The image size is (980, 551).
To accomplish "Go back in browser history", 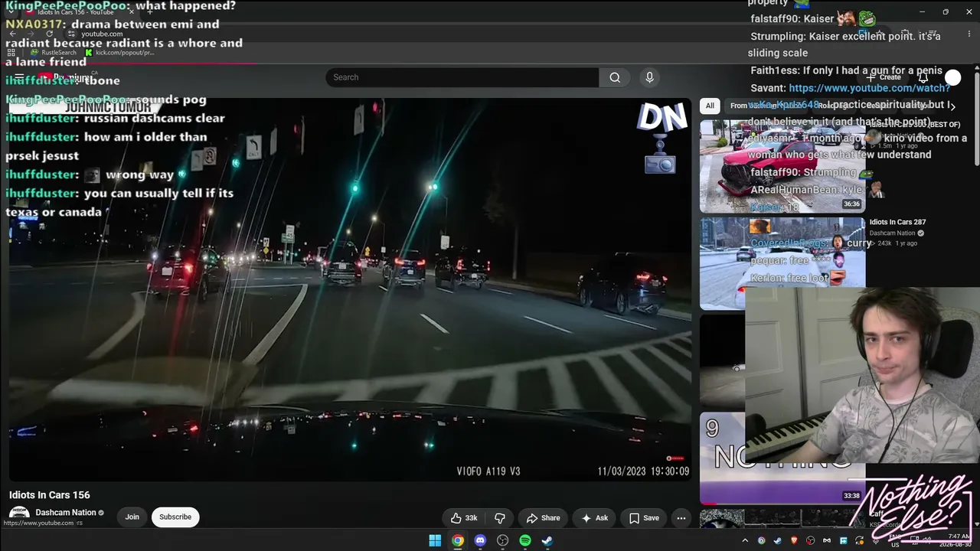I will click(x=13, y=34).
